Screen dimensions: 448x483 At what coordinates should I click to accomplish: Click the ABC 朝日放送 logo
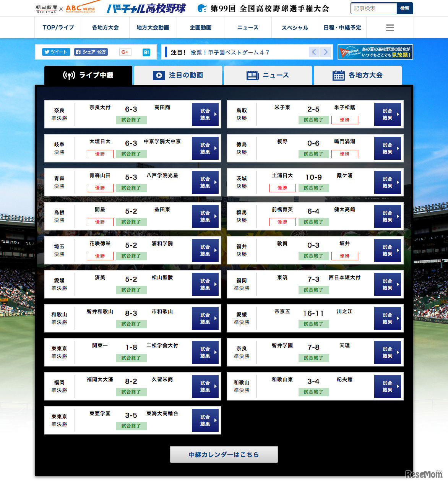tap(81, 8)
